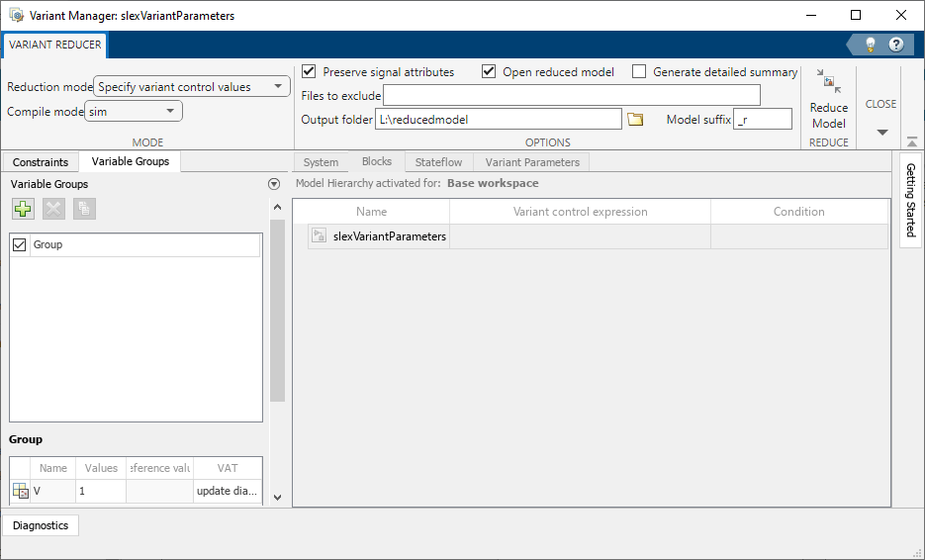
Task: Click the copy variable group icon
Action: [x=84, y=209]
